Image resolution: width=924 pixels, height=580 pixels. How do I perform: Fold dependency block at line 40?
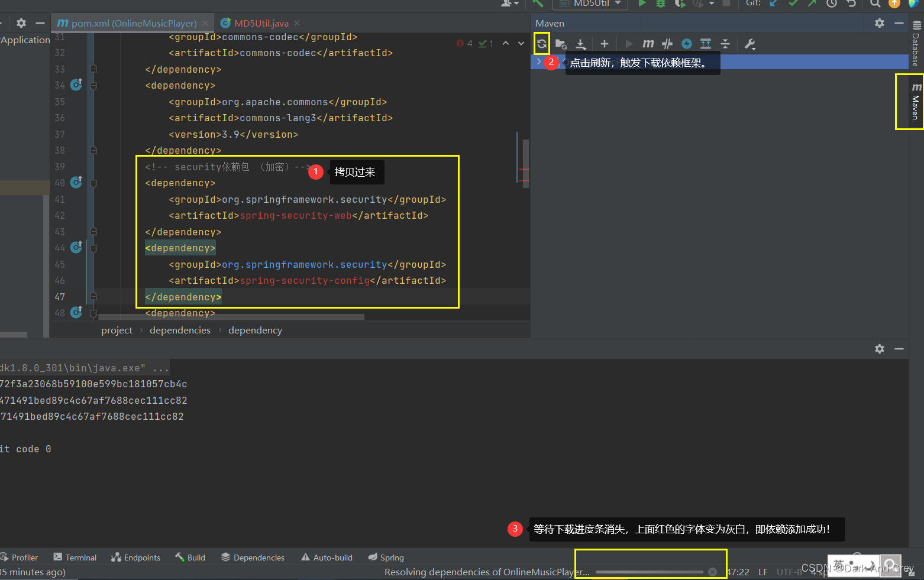93,183
